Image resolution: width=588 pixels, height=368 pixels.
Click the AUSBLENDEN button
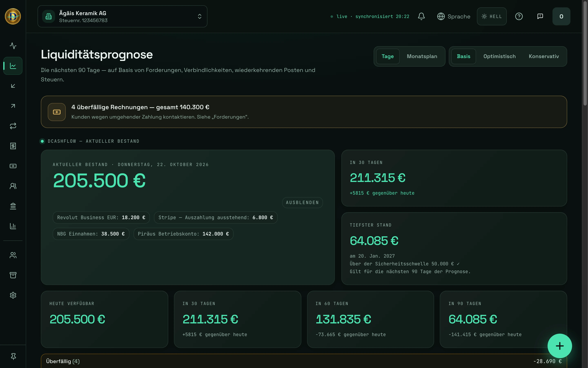click(302, 202)
